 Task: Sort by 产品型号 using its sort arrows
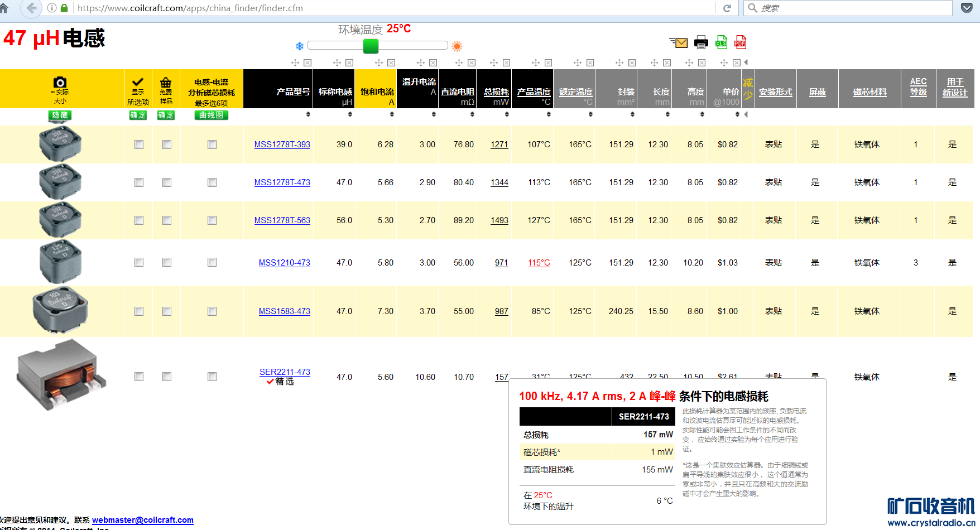click(308, 114)
